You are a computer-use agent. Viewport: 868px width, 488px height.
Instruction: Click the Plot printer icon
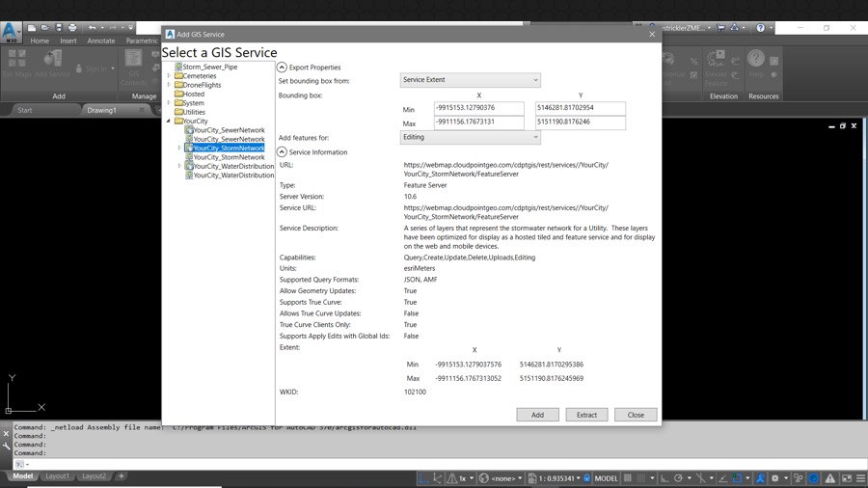coord(72,28)
